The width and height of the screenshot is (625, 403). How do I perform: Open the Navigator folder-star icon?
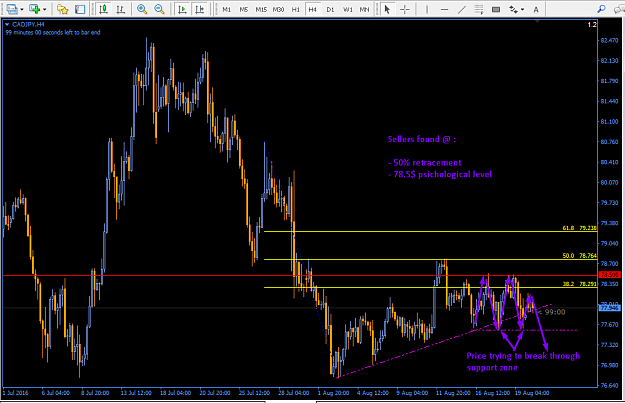63,9
